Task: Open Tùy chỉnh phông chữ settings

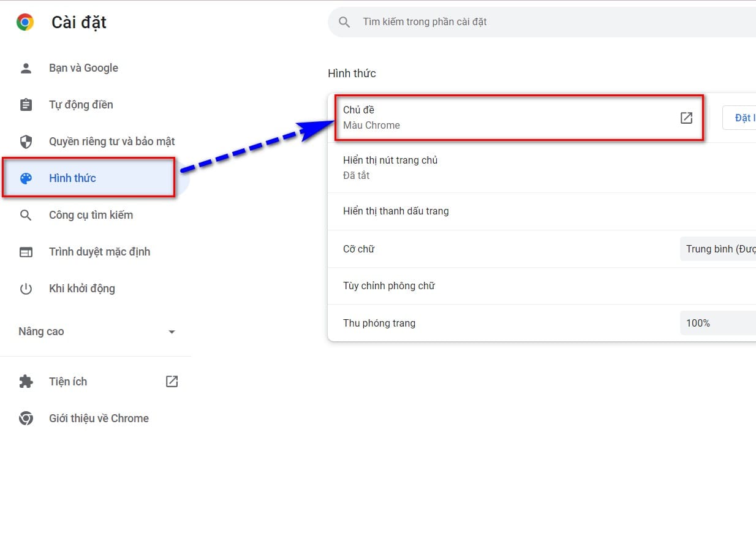Action: click(x=542, y=286)
